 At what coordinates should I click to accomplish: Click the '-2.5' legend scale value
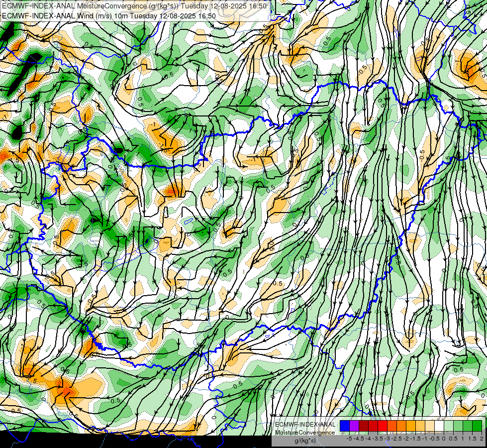396,439
